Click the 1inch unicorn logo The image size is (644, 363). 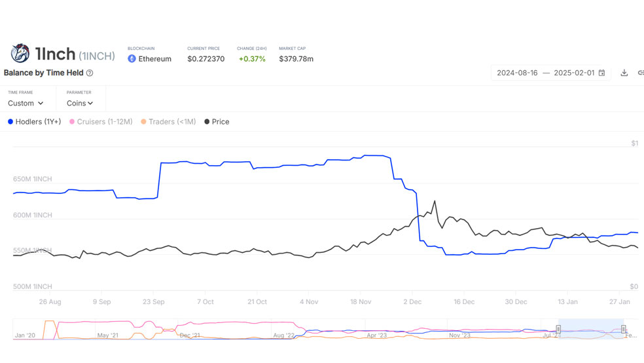click(20, 53)
